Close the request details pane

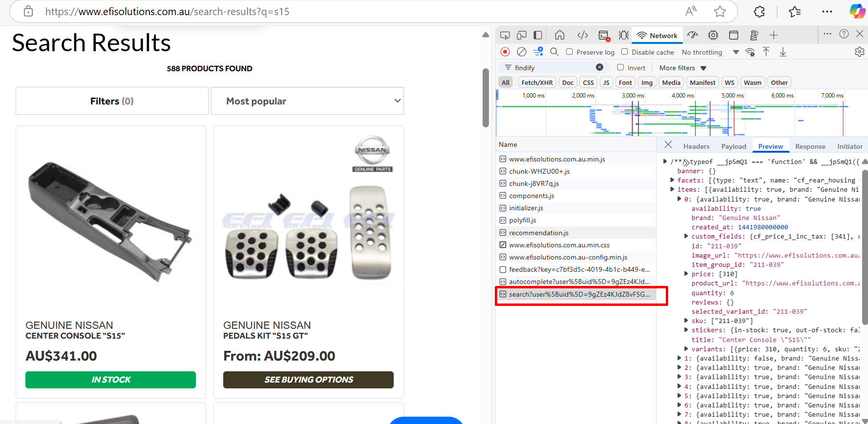click(668, 145)
